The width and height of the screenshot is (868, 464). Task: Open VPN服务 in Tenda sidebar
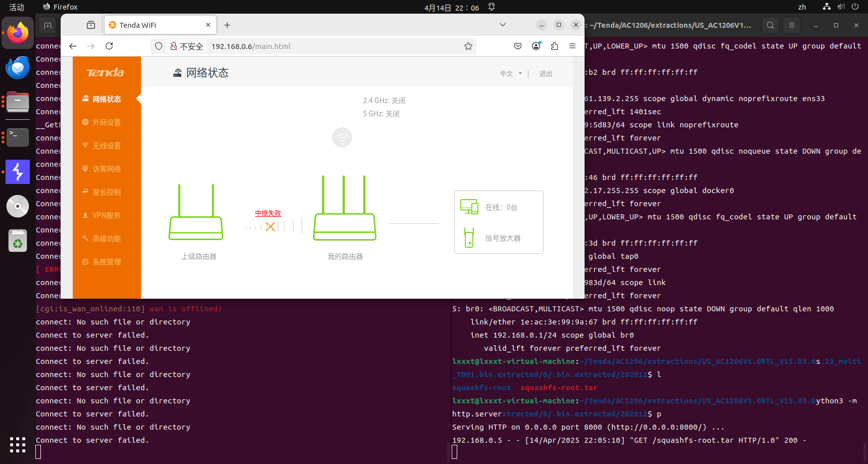pyautogui.click(x=107, y=215)
